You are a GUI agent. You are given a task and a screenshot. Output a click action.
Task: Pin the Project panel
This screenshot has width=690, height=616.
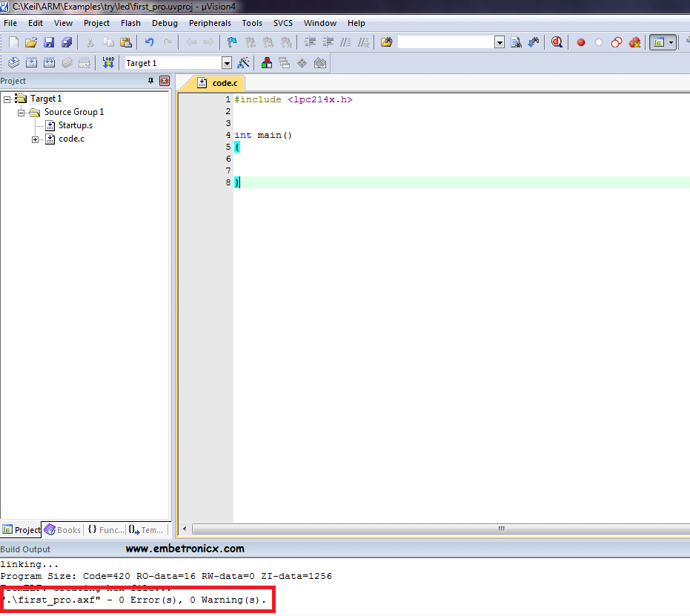coord(150,81)
